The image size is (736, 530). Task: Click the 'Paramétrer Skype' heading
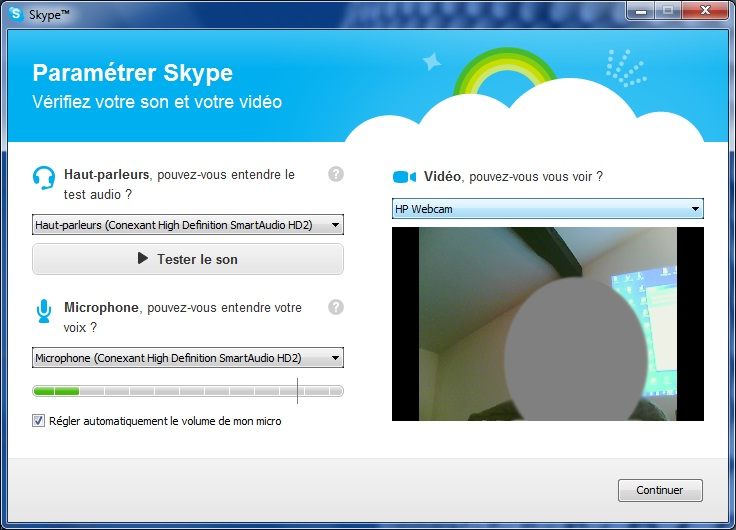pos(133,73)
